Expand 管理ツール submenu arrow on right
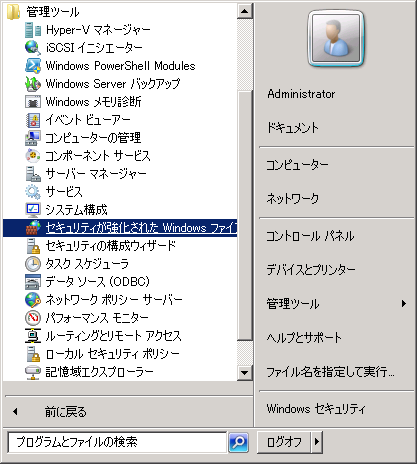 [x=404, y=303]
